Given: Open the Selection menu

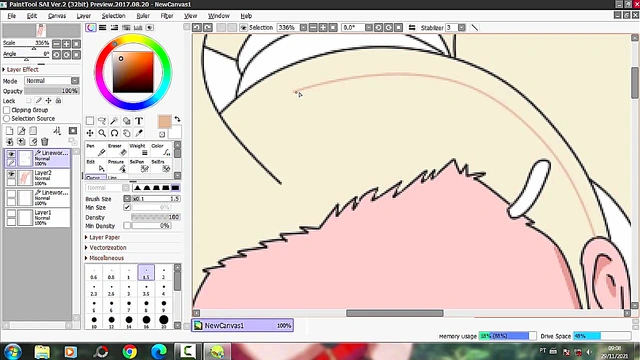Looking at the screenshot, I should coord(113,16).
